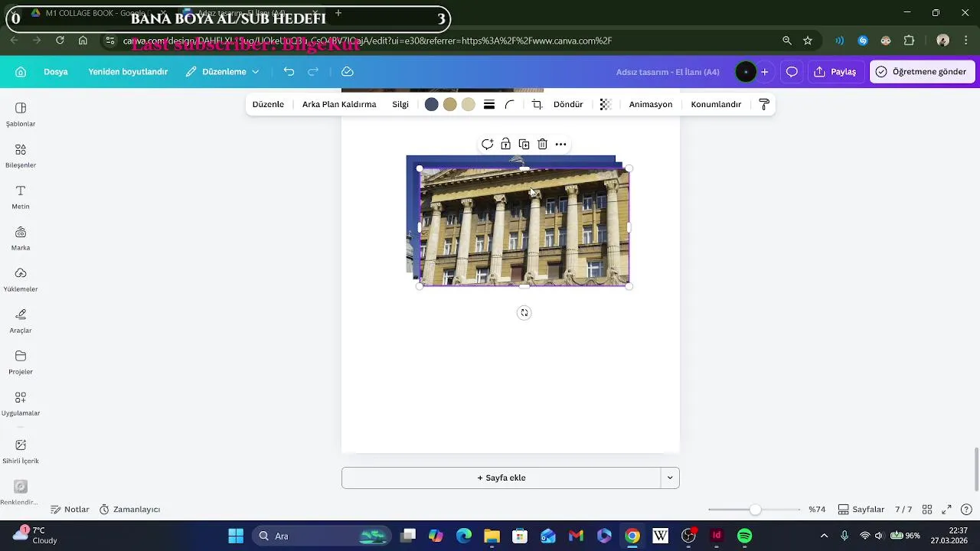Click Animasyon in toolbar
Viewport: 980px width, 551px height.
tap(651, 105)
